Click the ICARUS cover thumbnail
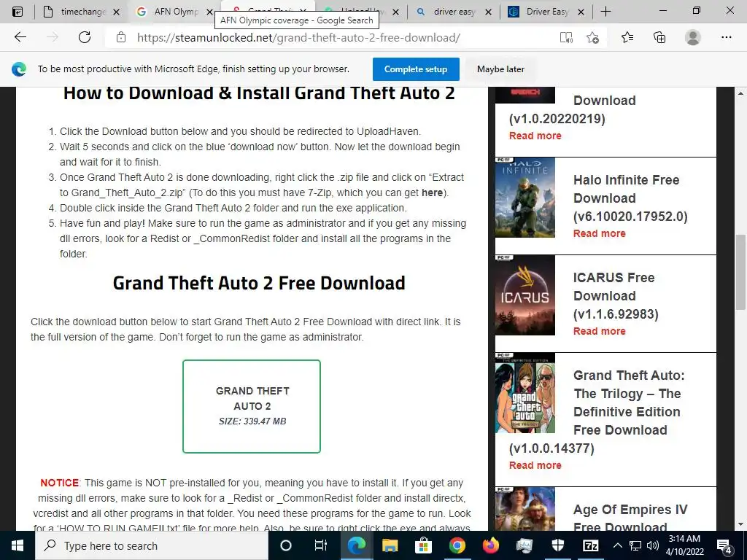The image size is (747, 560). [x=525, y=295]
